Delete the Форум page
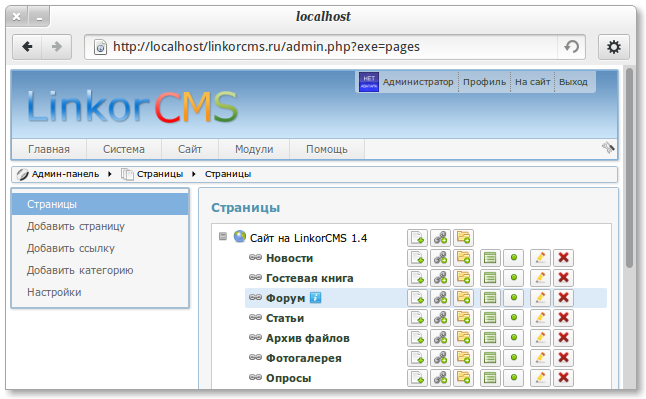Image resolution: width=646 pixels, height=399 pixels. (563, 298)
